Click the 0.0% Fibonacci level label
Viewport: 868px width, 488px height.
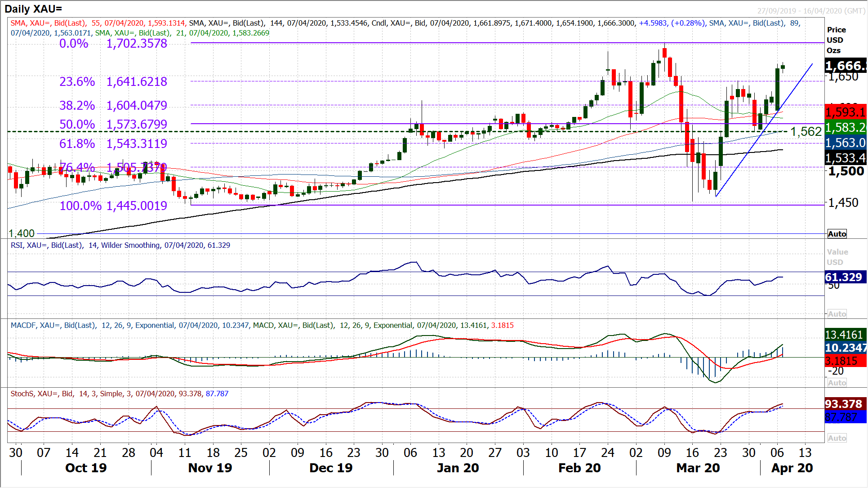74,44
